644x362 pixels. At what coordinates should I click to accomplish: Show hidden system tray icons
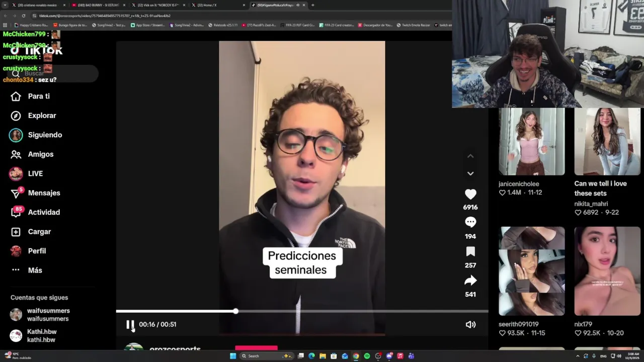(577, 356)
